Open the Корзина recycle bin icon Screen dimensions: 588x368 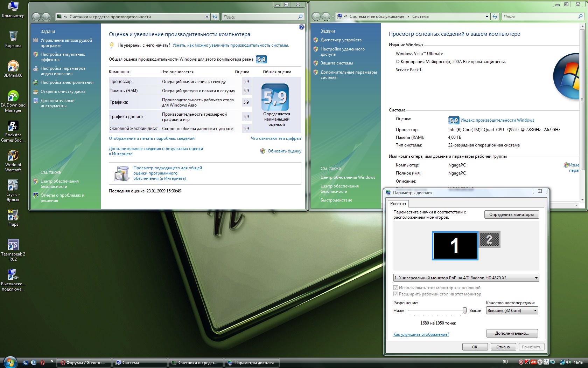(13, 39)
